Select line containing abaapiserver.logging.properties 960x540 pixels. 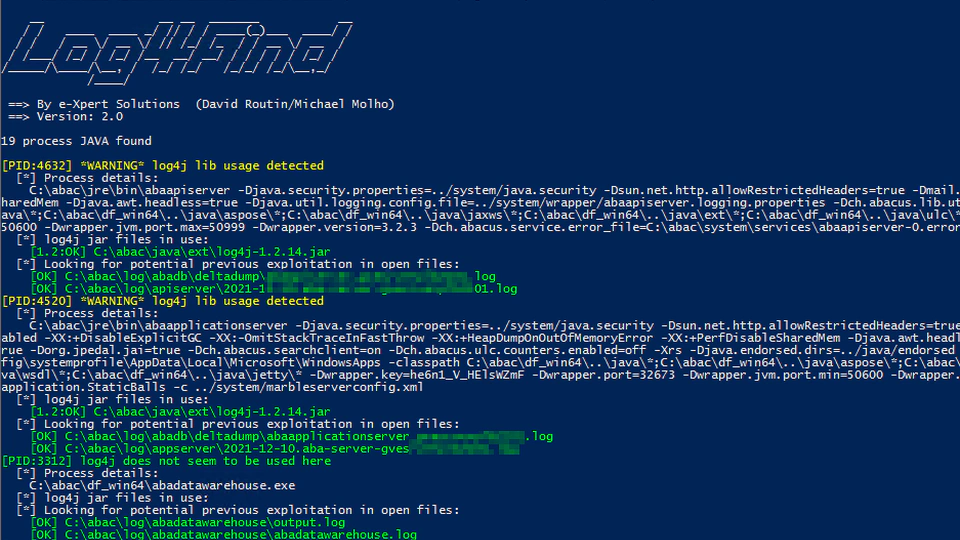[x=480, y=203]
